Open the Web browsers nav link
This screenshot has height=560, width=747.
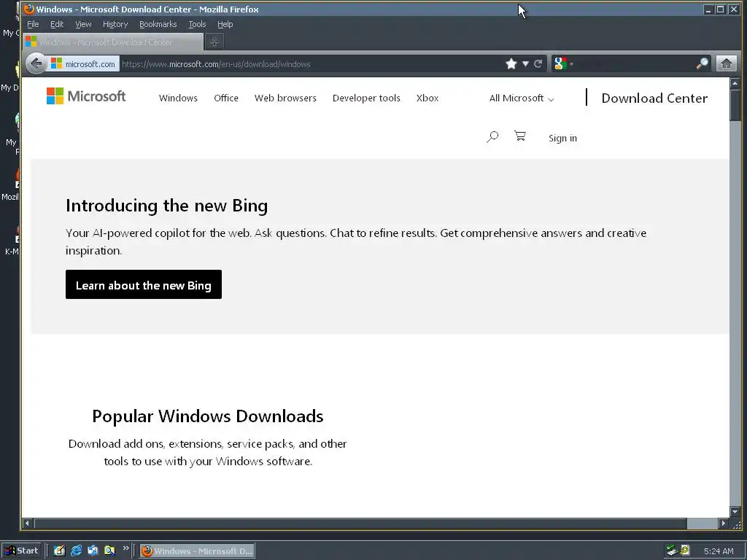[x=285, y=98]
